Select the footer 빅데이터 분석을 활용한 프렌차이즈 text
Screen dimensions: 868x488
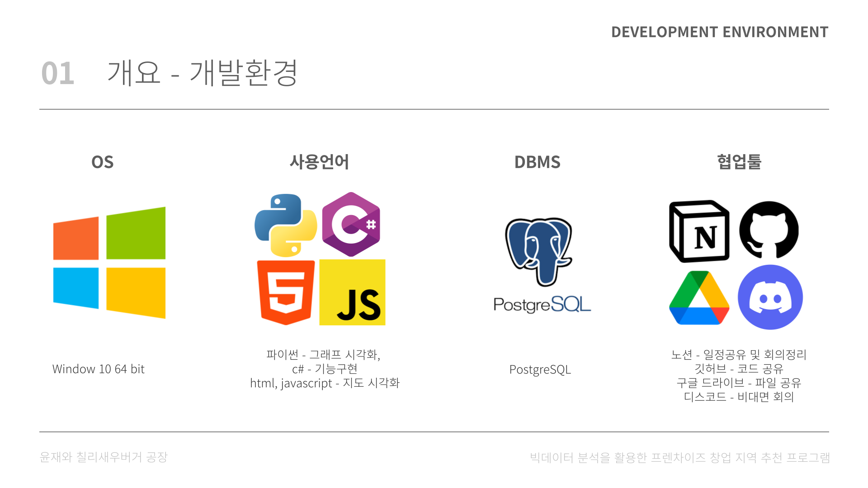point(618,458)
